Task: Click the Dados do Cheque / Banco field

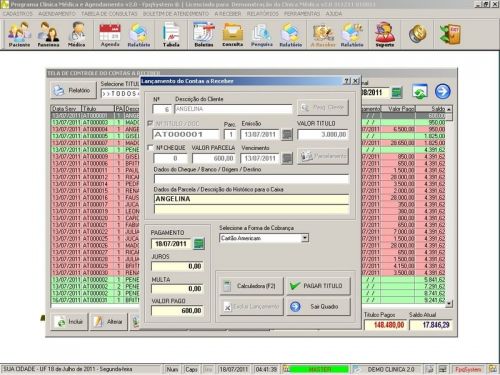Action: pyautogui.click(x=251, y=179)
